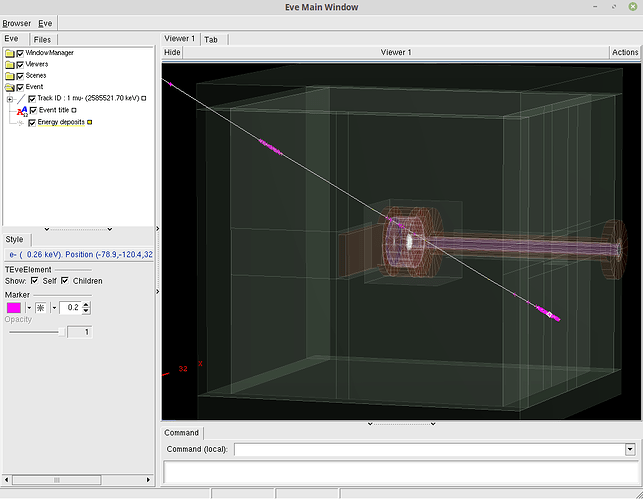
Task: Open the marker style dropdown arrow
Action: pos(54,308)
